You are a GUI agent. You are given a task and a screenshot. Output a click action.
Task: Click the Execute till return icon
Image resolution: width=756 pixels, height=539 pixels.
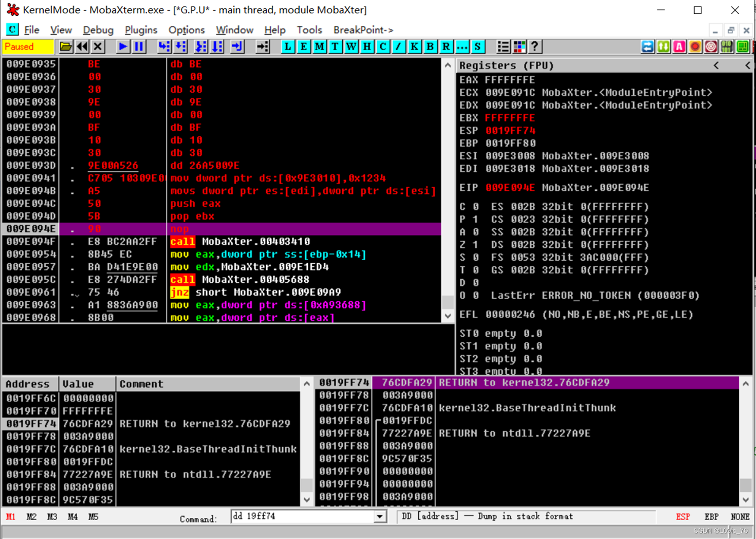tap(237, 47)
